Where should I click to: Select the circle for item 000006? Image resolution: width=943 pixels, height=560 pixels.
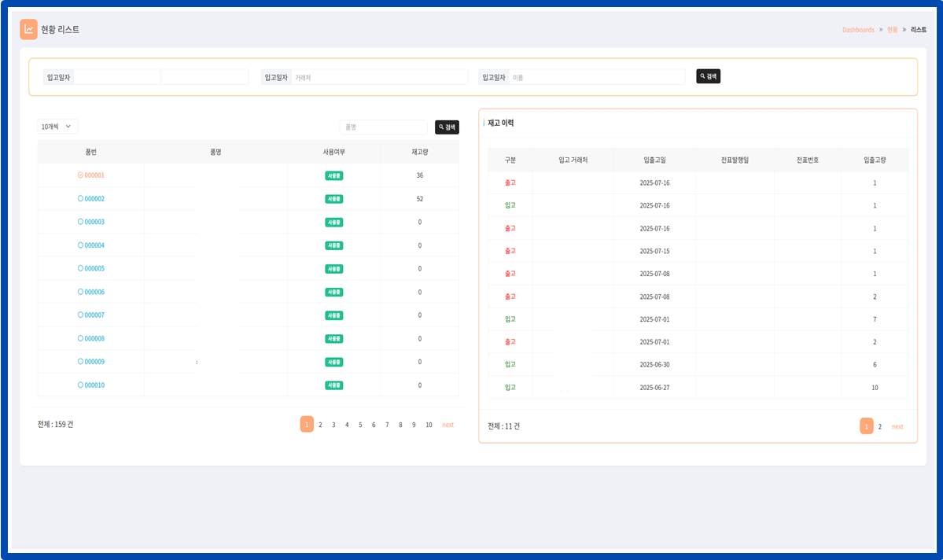(80, 292)
